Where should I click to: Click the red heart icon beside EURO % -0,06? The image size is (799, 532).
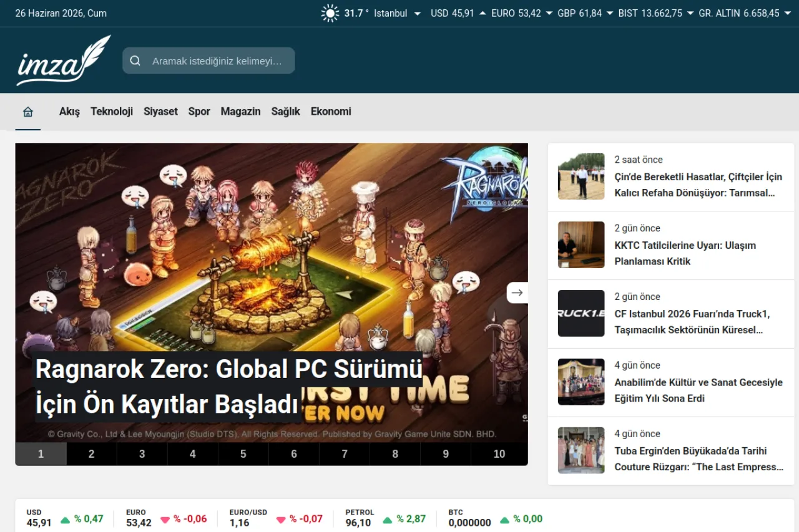(x=165, y=520)
